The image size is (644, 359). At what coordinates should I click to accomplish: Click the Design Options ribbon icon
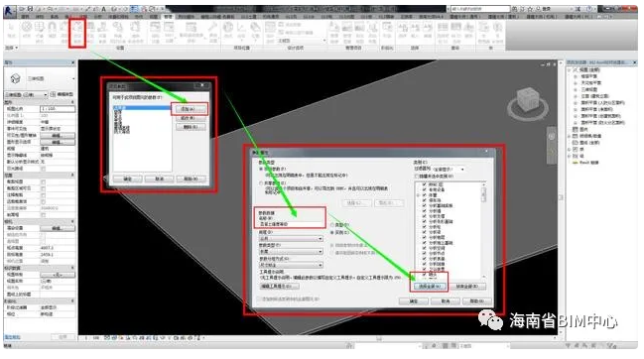[x=270, y=32]
